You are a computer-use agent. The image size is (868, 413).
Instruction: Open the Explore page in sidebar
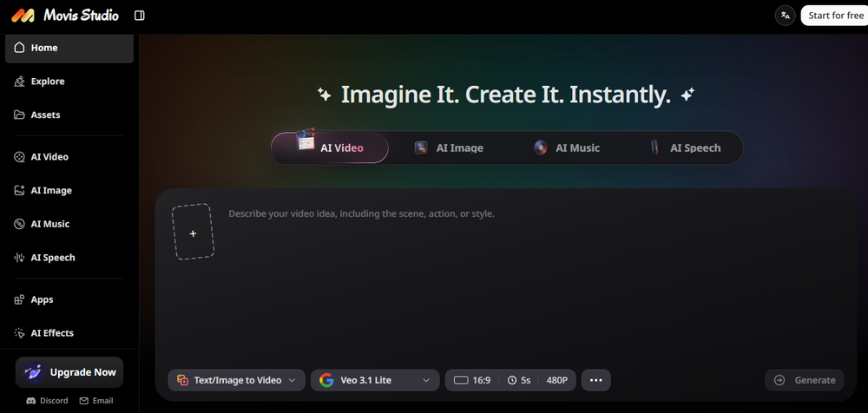tap(69, 82)
